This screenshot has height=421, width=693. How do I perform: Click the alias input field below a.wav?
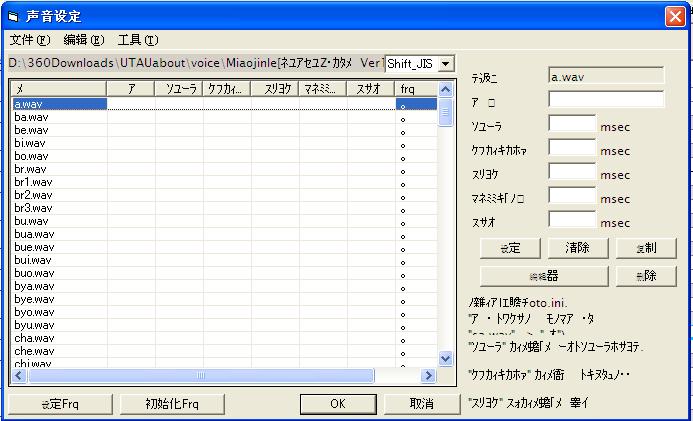[x=606, y=100]
